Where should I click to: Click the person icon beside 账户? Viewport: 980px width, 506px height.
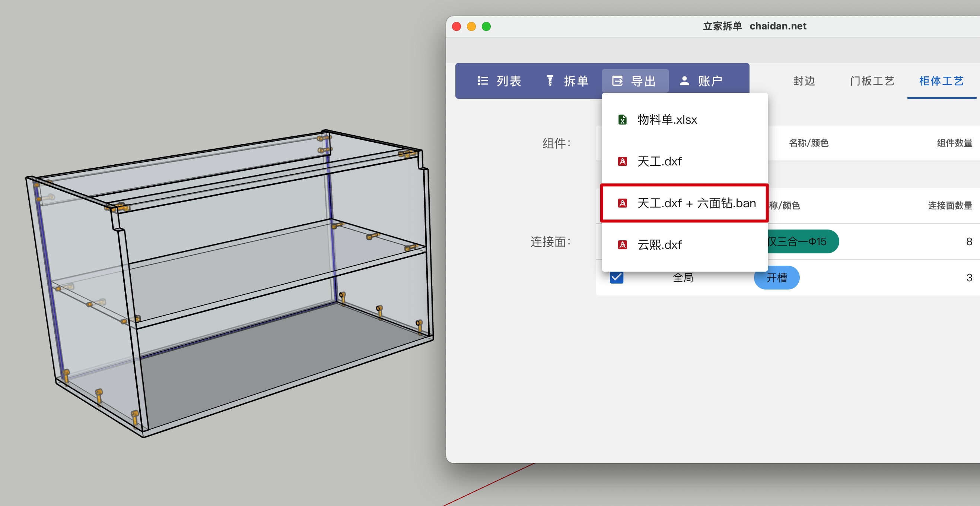(684, 81)
